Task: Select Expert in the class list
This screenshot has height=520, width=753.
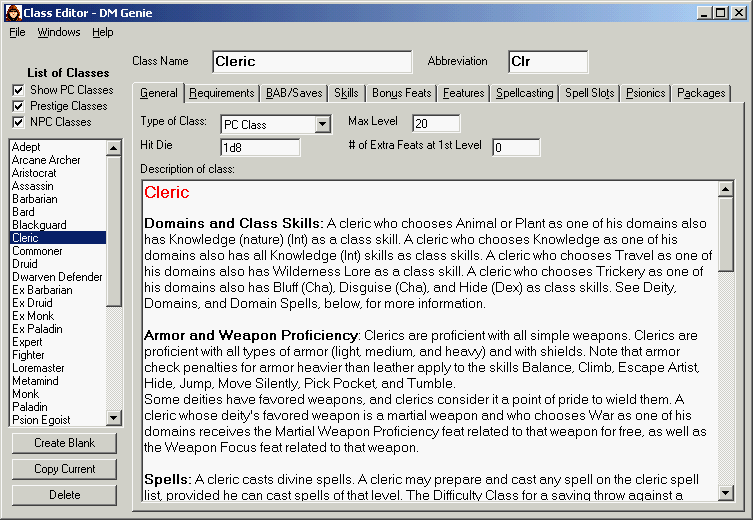Action: click(58, 341)
